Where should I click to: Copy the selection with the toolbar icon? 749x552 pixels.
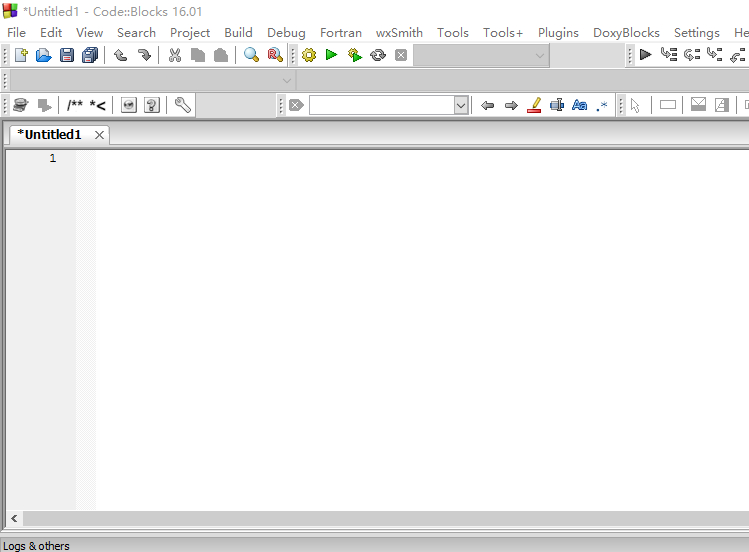198,55
